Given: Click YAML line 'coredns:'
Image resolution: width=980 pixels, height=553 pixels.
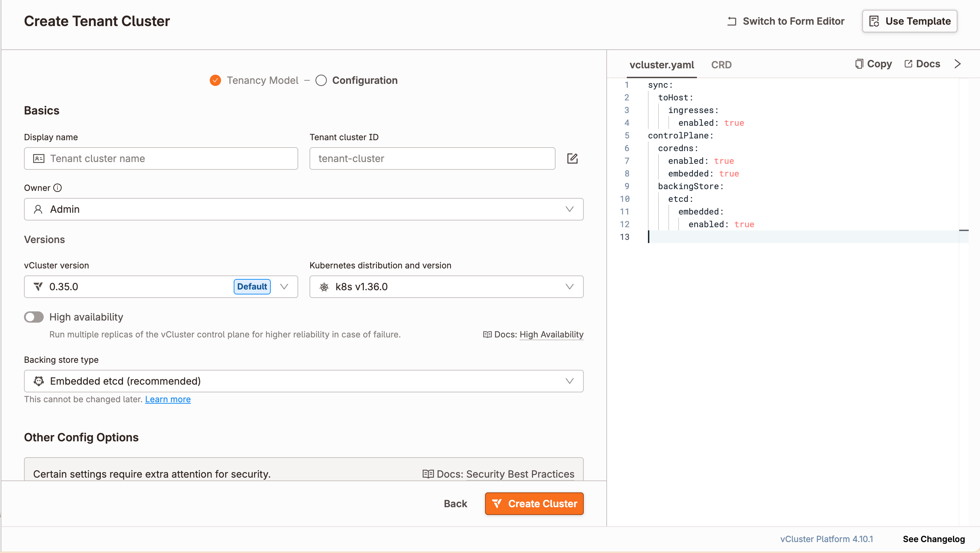Looking at the screenshot, I should click(x=678, y=148).
